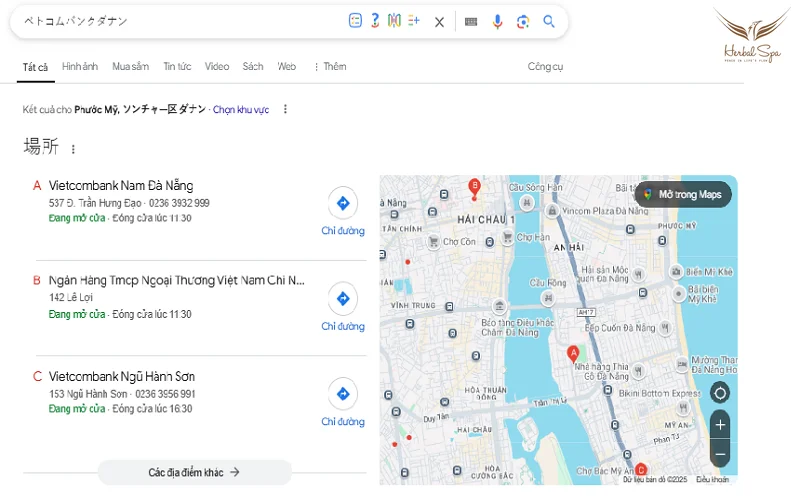
Task: Click the list-plus extension icon in search bar
Action: tap(414, 20)
